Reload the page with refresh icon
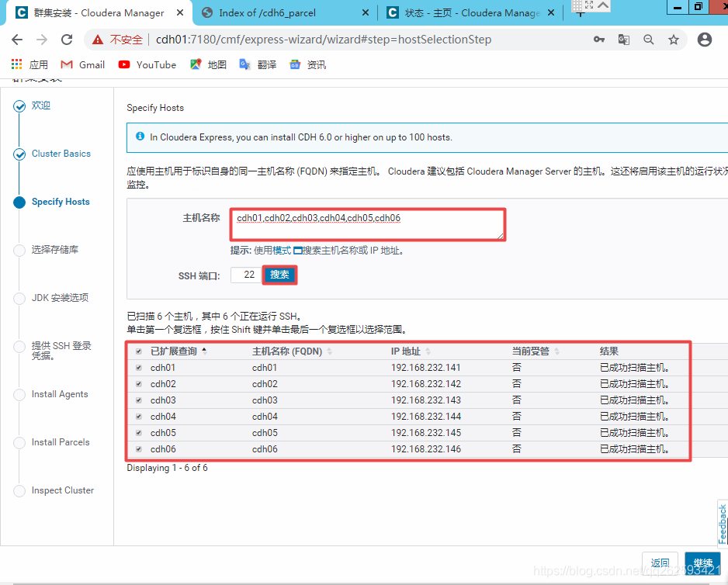 67,40
